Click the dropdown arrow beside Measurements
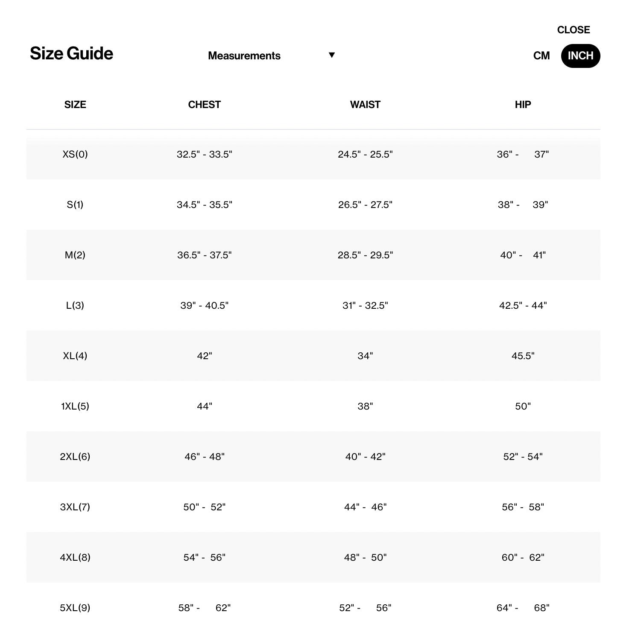The image size is (644, 644). click(331, 55)
